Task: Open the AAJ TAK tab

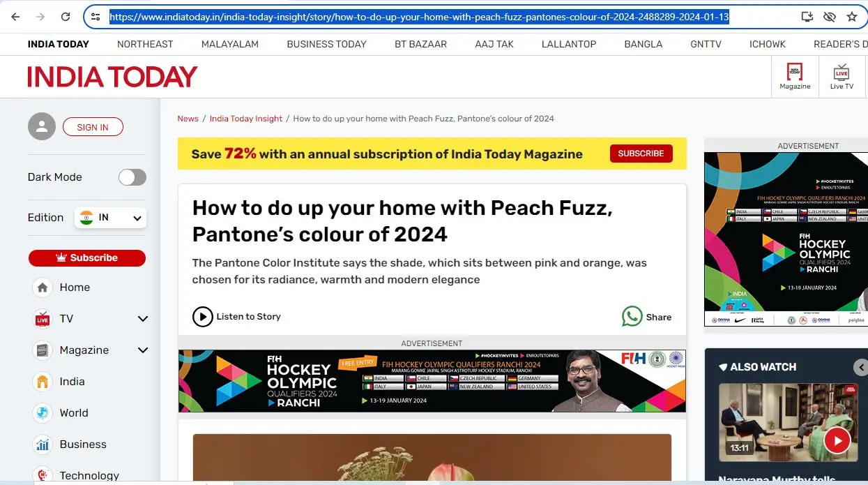Action: [494, 44]
